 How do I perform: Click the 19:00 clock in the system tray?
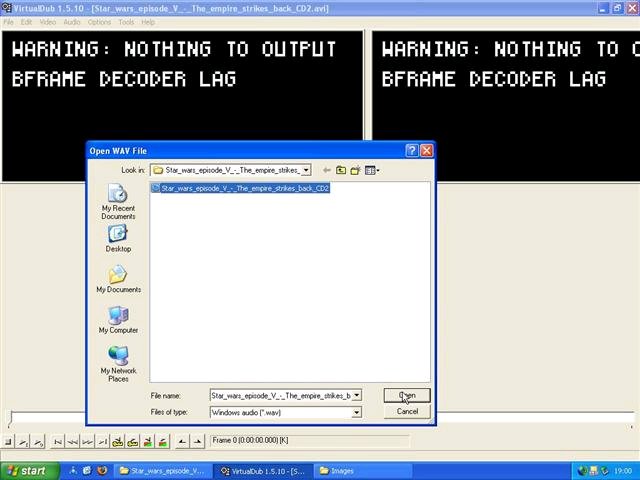point(623,471)
